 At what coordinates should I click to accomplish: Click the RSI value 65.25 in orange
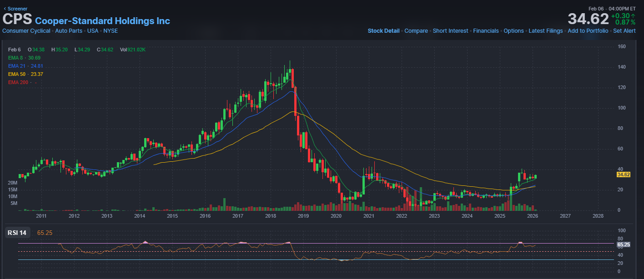point(45,233)
